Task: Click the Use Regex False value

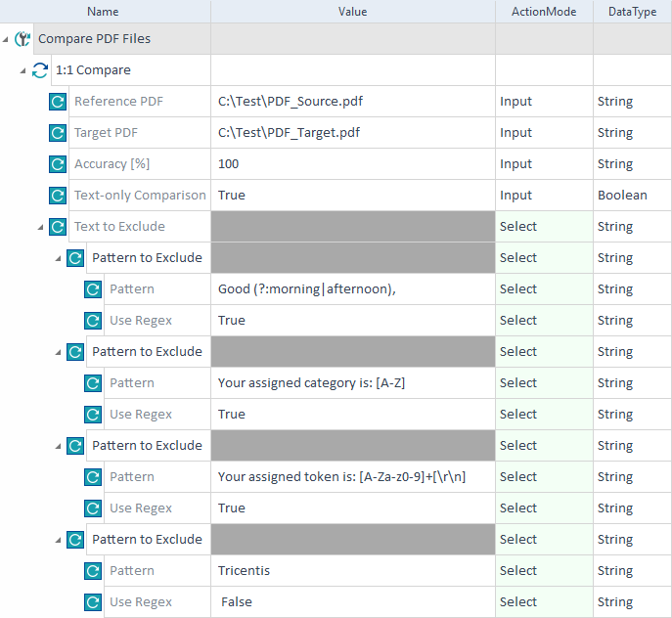Action: [352, 602]
